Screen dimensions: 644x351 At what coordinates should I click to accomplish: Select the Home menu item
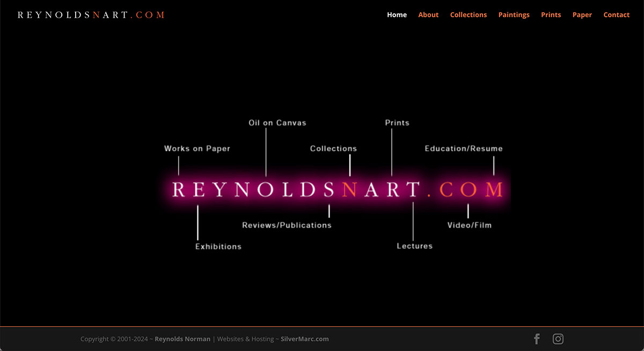(397, 15)
